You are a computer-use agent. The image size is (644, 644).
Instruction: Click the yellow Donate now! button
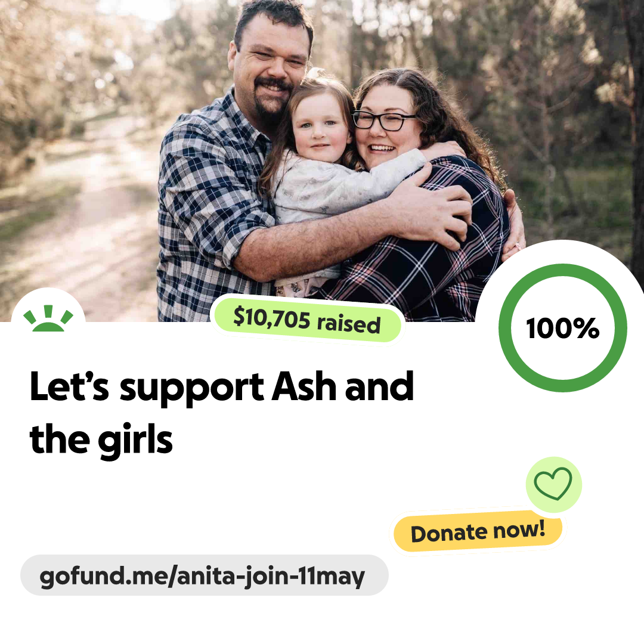coord(478,531)
